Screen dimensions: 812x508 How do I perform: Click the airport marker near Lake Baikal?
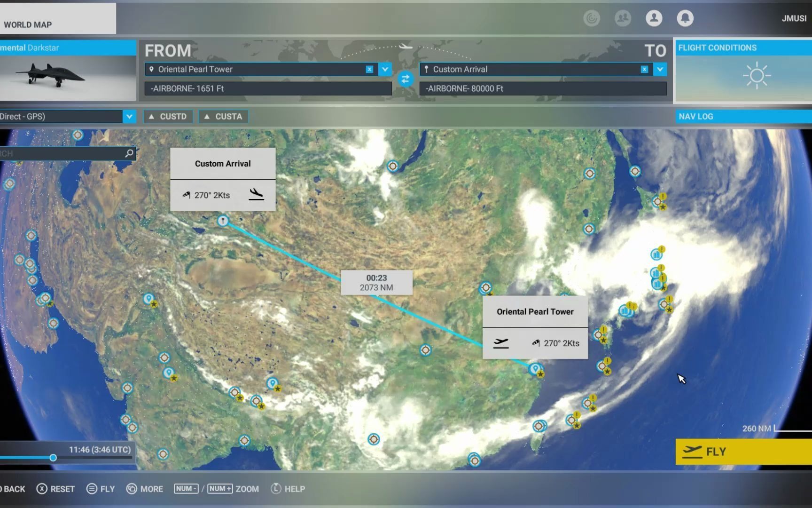tap(393, 166)
